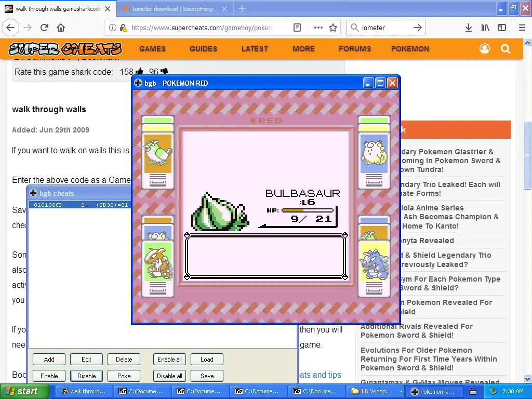The height and width of the screenshot is (399, 532).
Task: Open the 16 Windows taskbar group
Action: point(376,392)
